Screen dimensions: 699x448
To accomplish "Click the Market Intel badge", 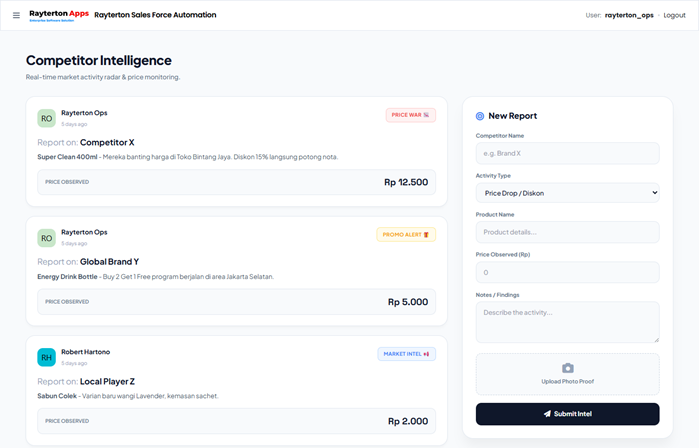I will click(x=406, y=354).
